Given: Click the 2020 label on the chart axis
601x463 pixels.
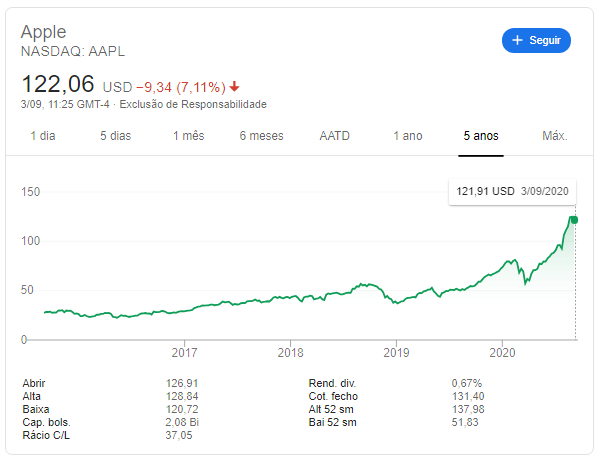Looking at the screenshot, I should coord(503,352).
